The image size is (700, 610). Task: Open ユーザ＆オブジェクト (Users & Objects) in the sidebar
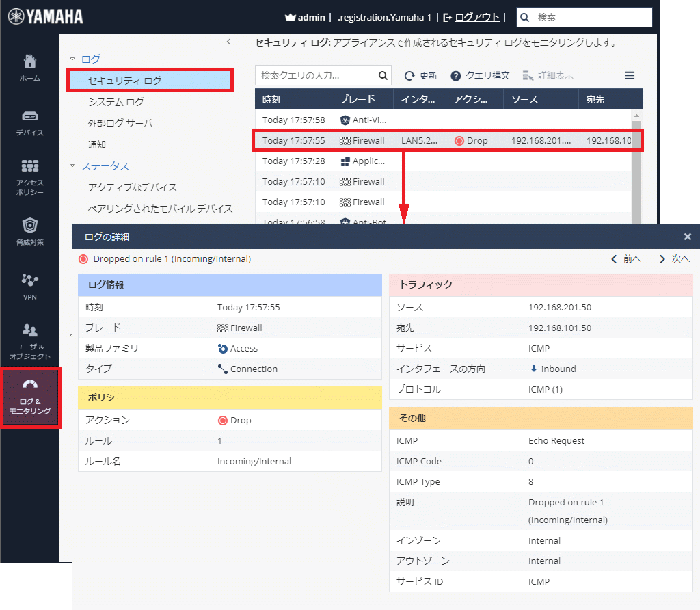pos(29,340)
